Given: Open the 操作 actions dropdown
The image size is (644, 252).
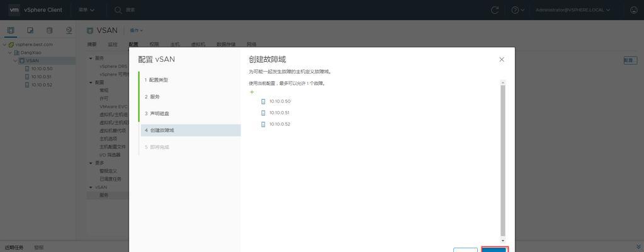Looking at the screenshot, I should click(x=137, y=30).
